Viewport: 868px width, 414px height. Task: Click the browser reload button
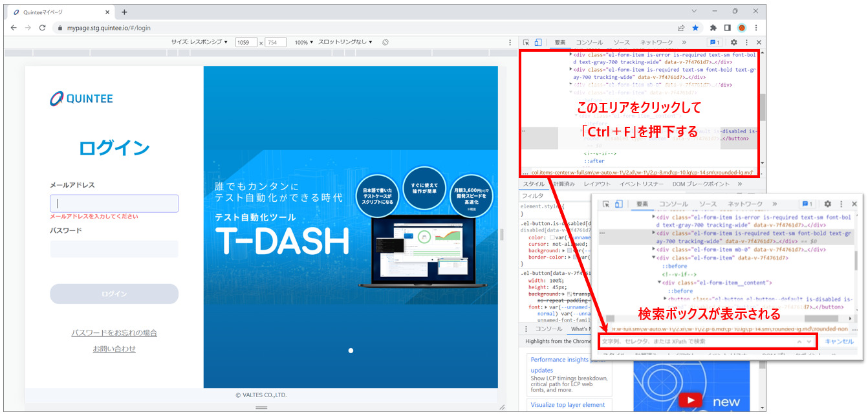coord(43,28)
